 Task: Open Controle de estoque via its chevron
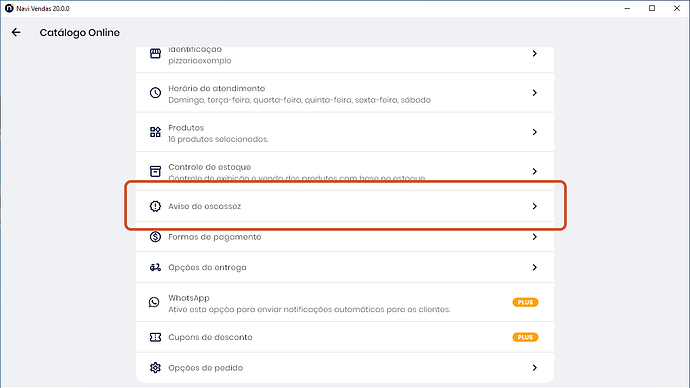coord(535,171)
